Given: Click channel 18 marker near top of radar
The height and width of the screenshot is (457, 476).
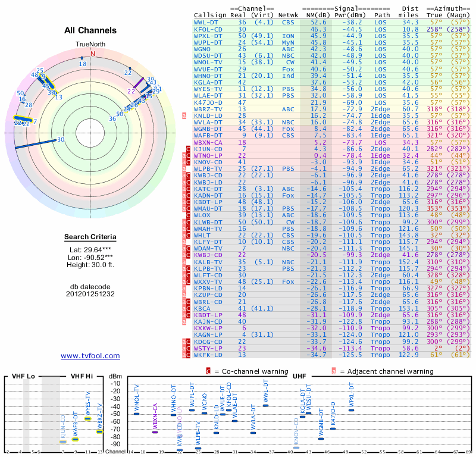Looking at the screenshot, I should [82, 59].
